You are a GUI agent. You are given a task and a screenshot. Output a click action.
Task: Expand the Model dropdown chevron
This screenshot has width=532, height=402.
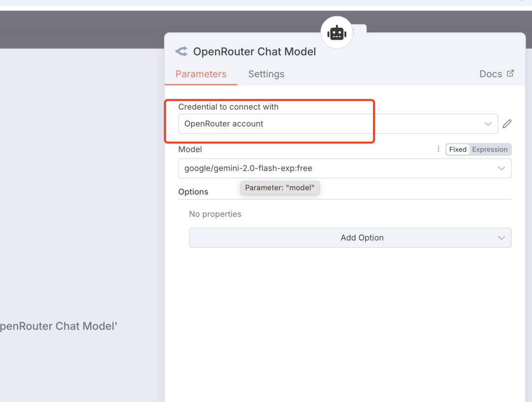point(501,168)
